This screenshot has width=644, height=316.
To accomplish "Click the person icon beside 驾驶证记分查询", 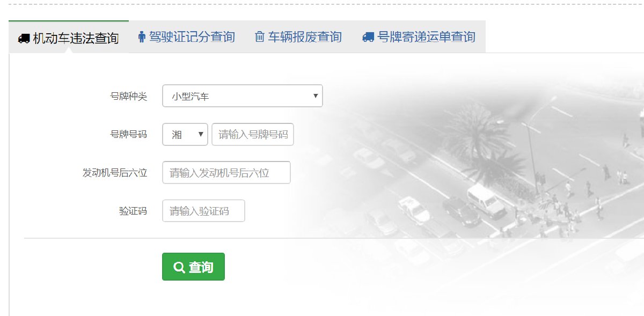I will click(142, 37).
